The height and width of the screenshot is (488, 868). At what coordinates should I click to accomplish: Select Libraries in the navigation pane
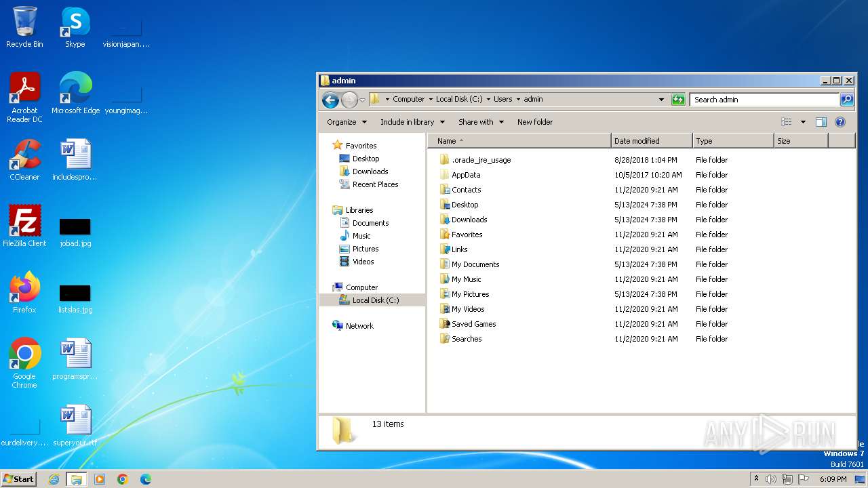pyautogui.click(x=359, y=210)
